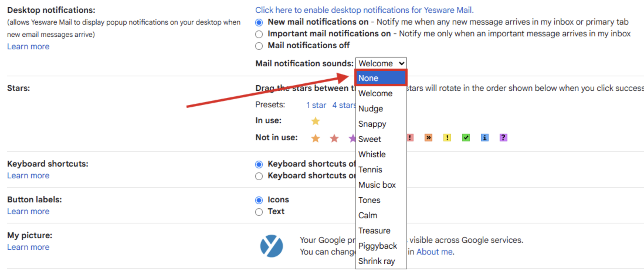644x271 pixels.
Task: Click the Mail notification sounds dropdown box
Action: coord(381,63)
